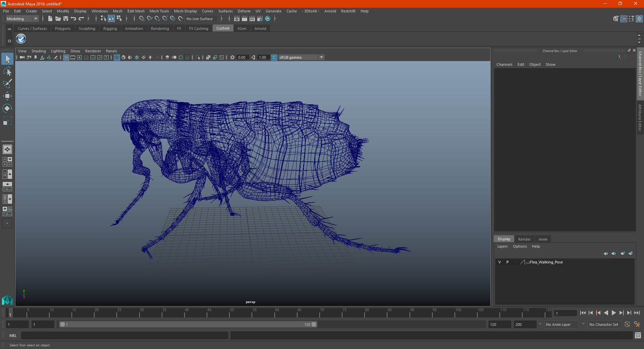Select the arrow Select tool
Screen dimensions: 644x349
pos(7,59)
